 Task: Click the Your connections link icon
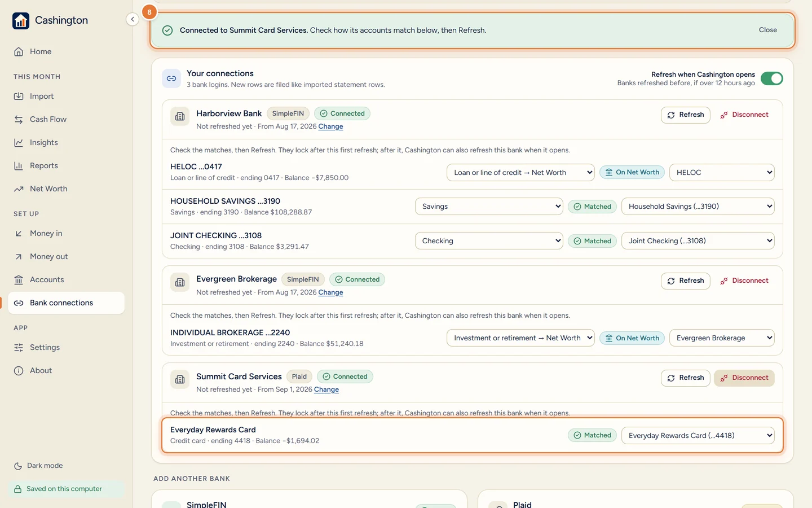(171, 78)
